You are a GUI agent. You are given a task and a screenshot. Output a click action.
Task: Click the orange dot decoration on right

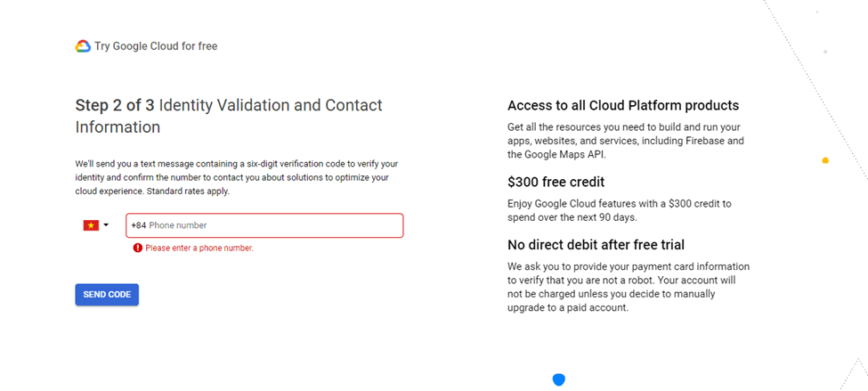(x=825, y=160)
